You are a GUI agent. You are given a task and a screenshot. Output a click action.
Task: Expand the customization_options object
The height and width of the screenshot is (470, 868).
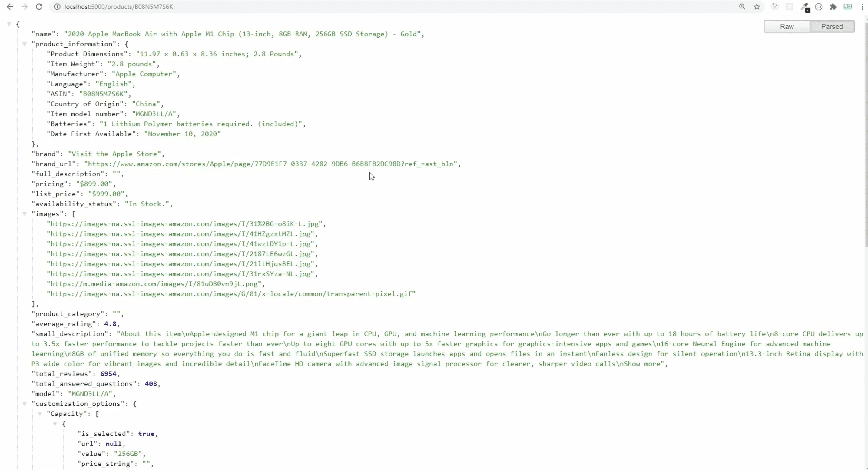coord(25,404)
